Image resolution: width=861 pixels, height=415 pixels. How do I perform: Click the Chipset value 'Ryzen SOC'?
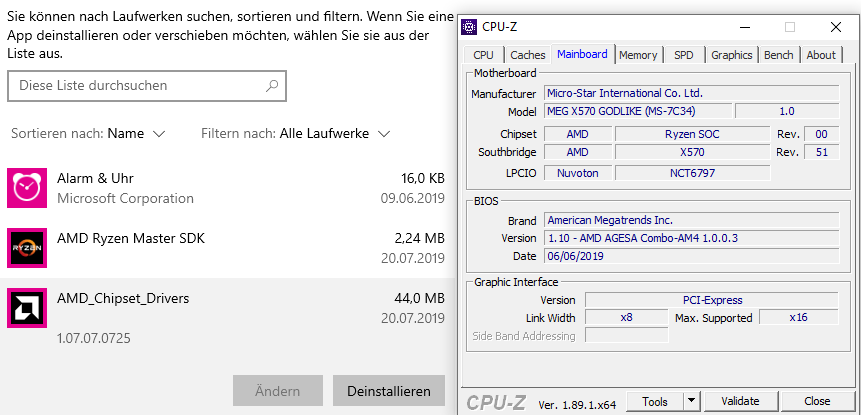692,134
